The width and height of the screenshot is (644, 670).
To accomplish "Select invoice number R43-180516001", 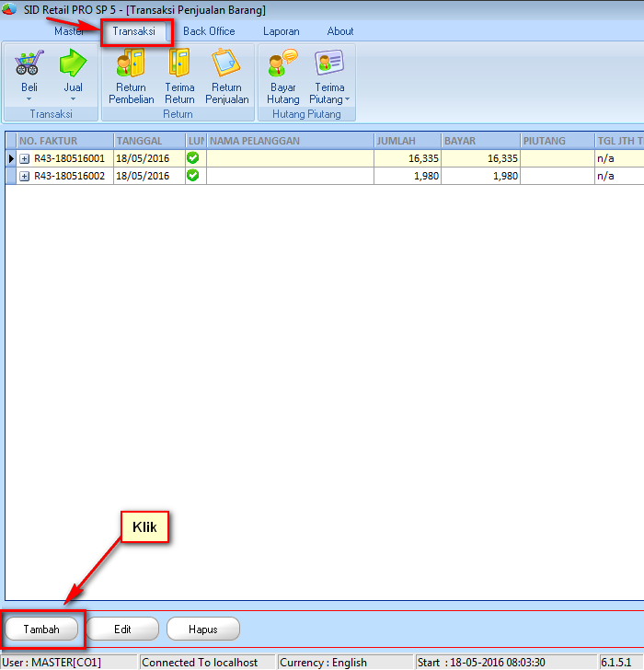I will pos(69,158).
